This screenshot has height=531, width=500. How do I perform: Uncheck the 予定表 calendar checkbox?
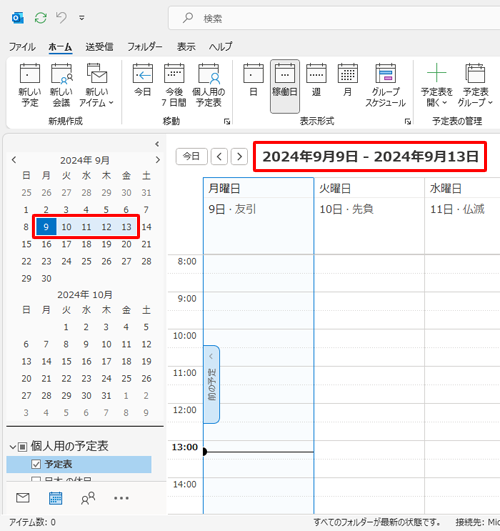pos(36,464)
